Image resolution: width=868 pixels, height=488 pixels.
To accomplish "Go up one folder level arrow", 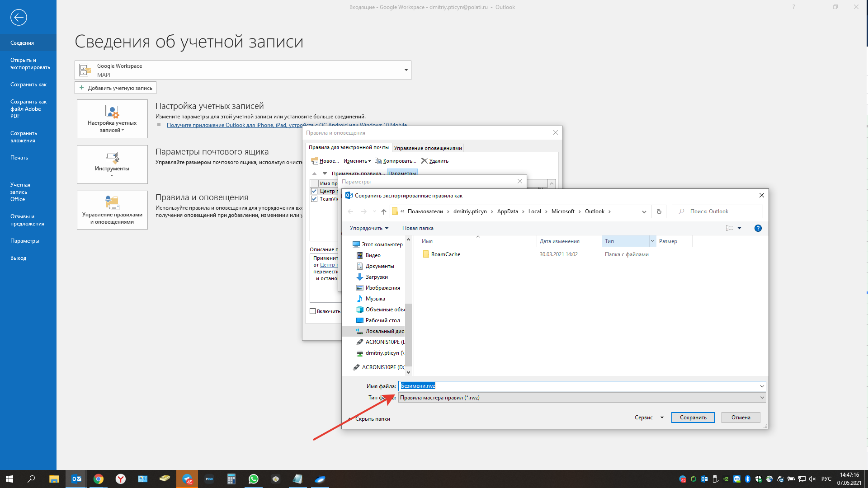I will pyautogui.click(x=383, y=211).
